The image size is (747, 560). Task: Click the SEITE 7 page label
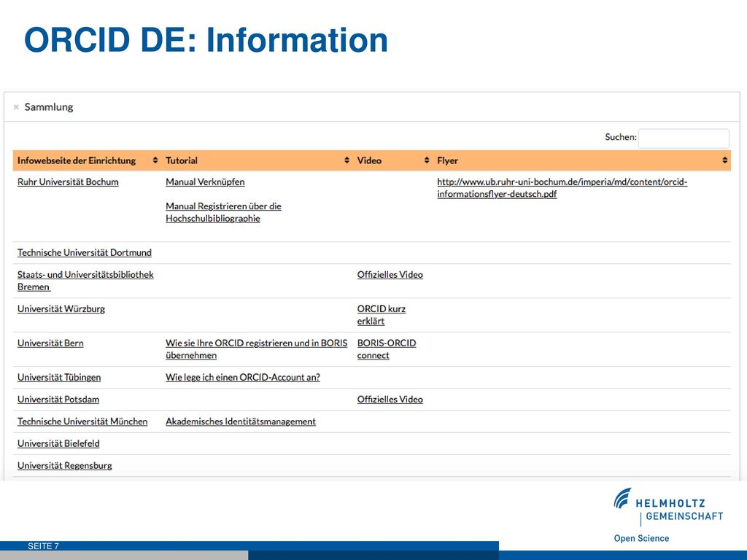pos(43,546)
